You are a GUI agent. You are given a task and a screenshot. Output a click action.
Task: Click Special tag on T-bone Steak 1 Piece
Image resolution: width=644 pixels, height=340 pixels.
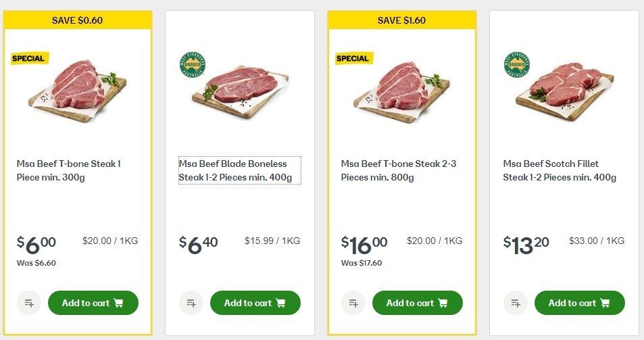point(28,58)
